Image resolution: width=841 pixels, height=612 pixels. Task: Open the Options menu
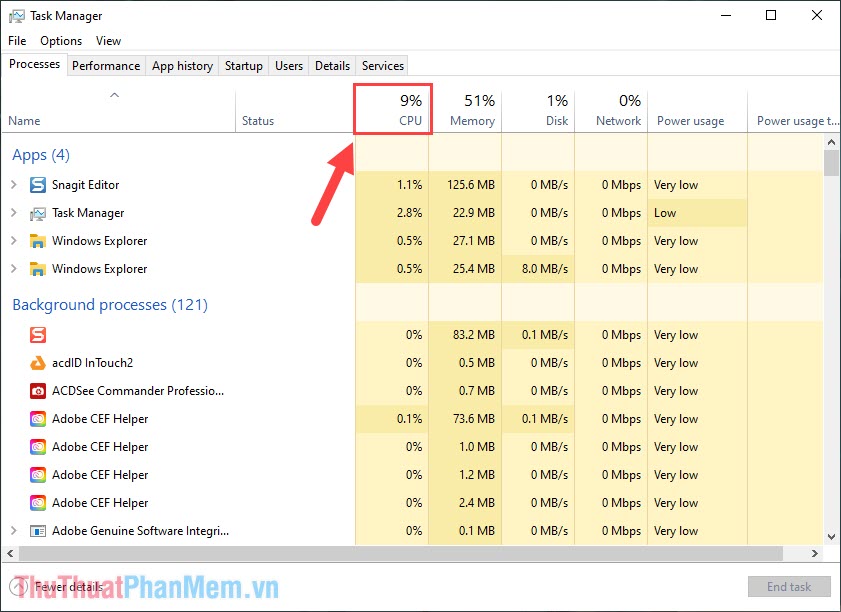click(61, 41)
